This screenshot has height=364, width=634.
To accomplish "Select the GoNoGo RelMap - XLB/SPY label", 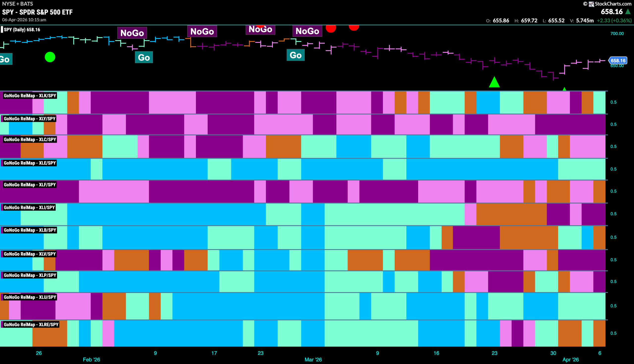I will pos(30,230).
